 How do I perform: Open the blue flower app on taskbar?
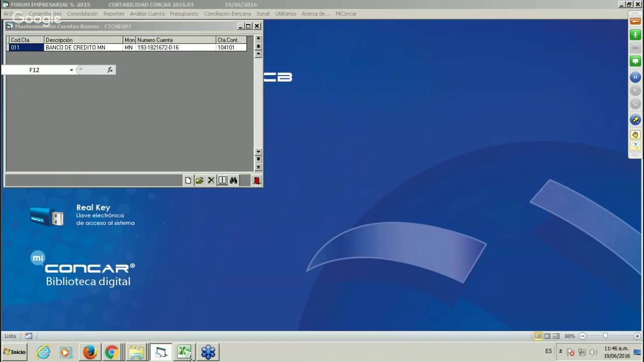(x=208, y=352)
